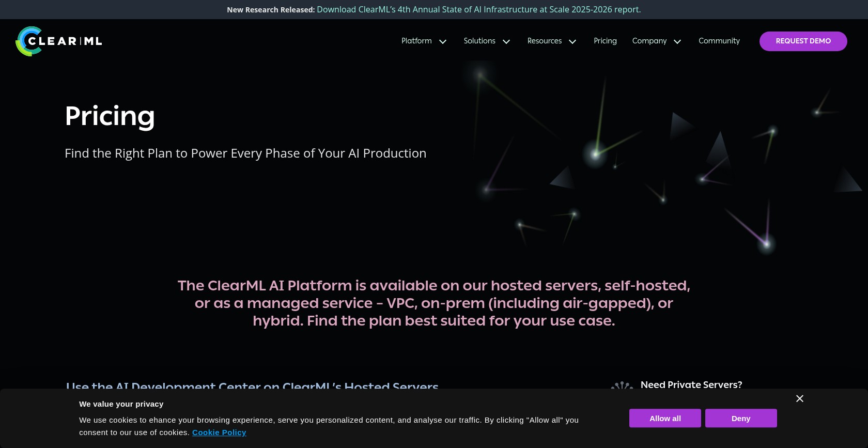Click the 'Find the Right Plan' subtitle
The height and width of the screenshot is (448, 868).
[x=245, y=153]
